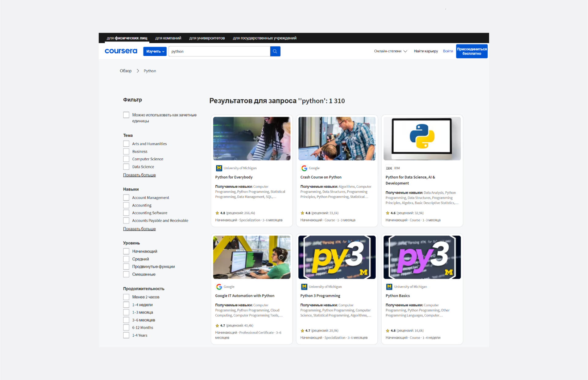Open the Изучить dropdown button
This screenshot has width=588, height=380.
[x=155, y=51]
